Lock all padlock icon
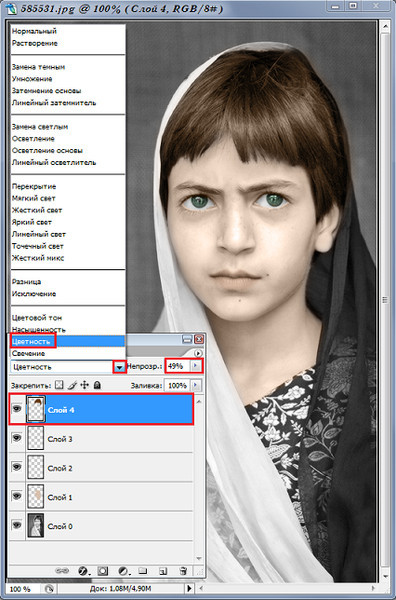Screen dimensions: 396x600 (97, 385)
